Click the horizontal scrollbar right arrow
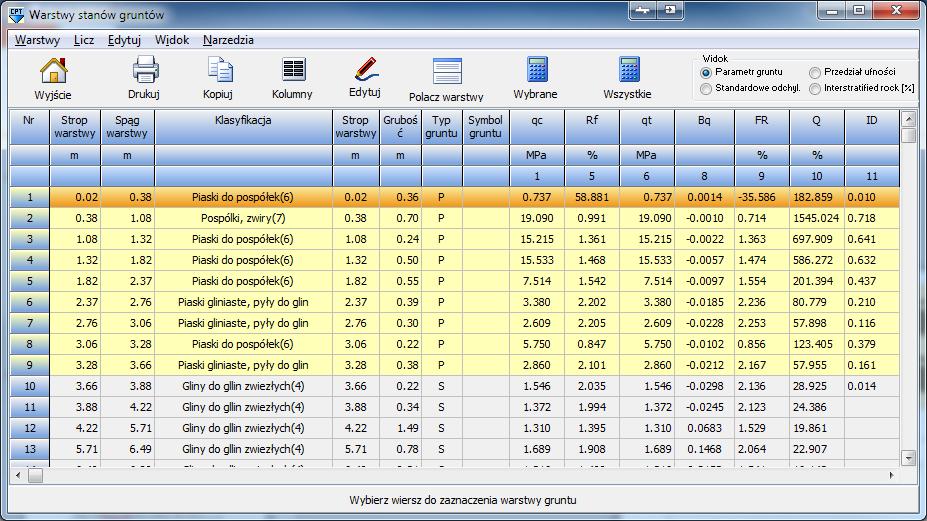Image resolution: width=927 pixels, height=521 pixels. (x=892, y=475)
